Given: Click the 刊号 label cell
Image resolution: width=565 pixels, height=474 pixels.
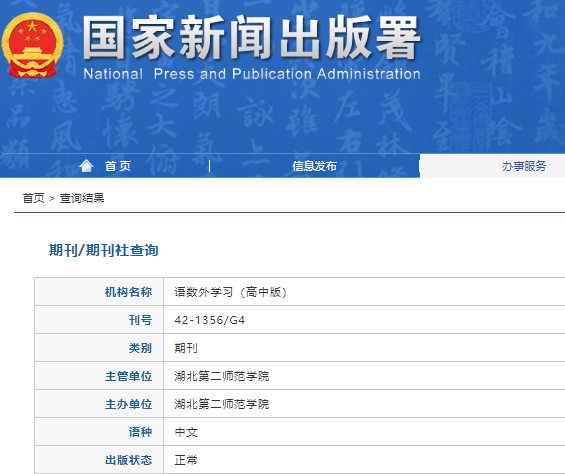Looking at the screenshot, I should (x=99, y=320).
